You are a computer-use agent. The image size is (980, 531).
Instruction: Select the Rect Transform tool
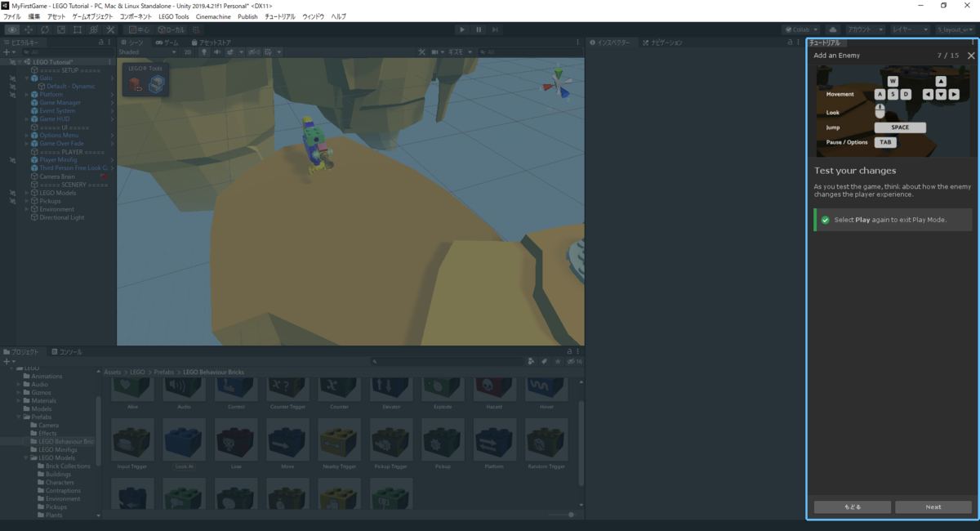[78, 29]
